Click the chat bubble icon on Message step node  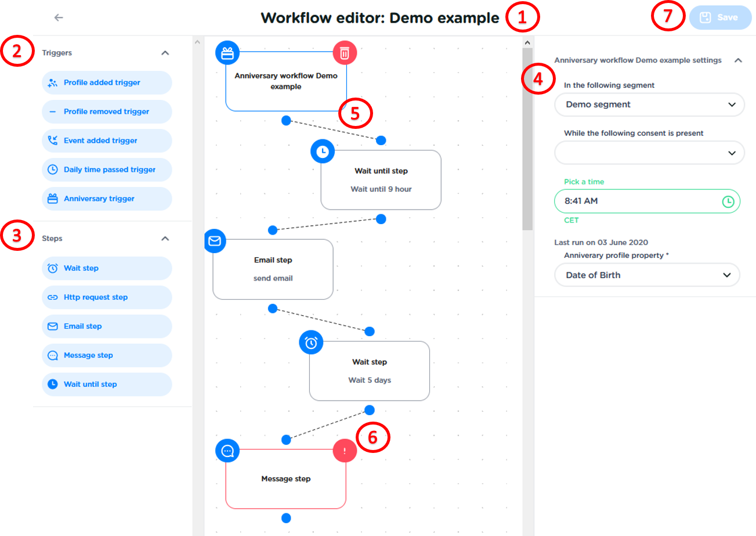coord(227,451)
